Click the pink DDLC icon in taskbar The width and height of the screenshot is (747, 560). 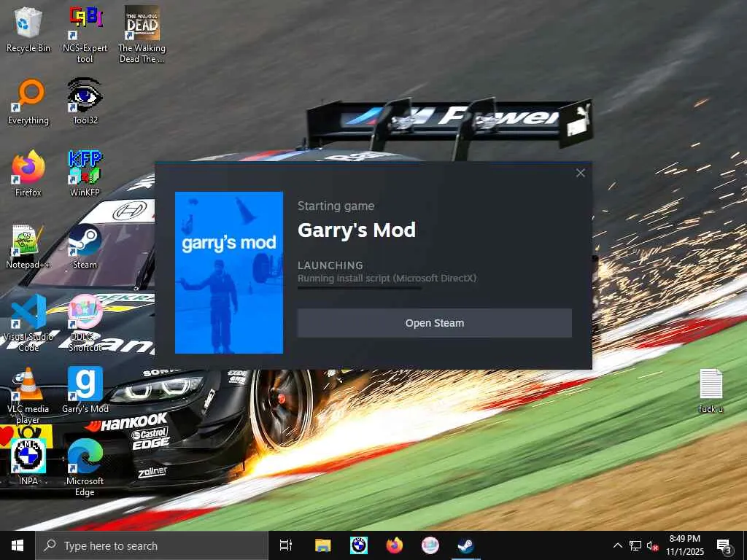(x=430, y=545)
